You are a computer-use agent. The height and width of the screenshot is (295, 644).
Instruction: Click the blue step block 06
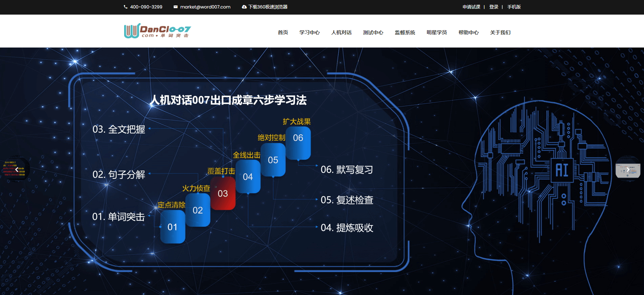pos(298,143)
